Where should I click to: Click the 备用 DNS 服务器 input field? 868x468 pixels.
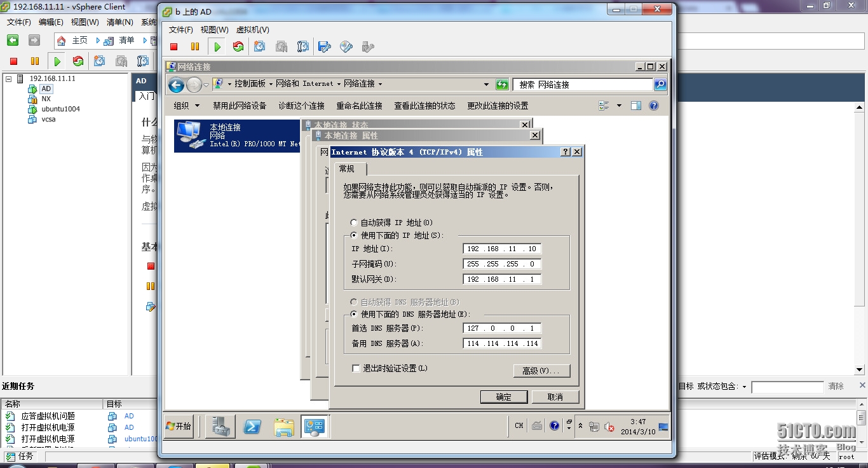tap(503, 343)
